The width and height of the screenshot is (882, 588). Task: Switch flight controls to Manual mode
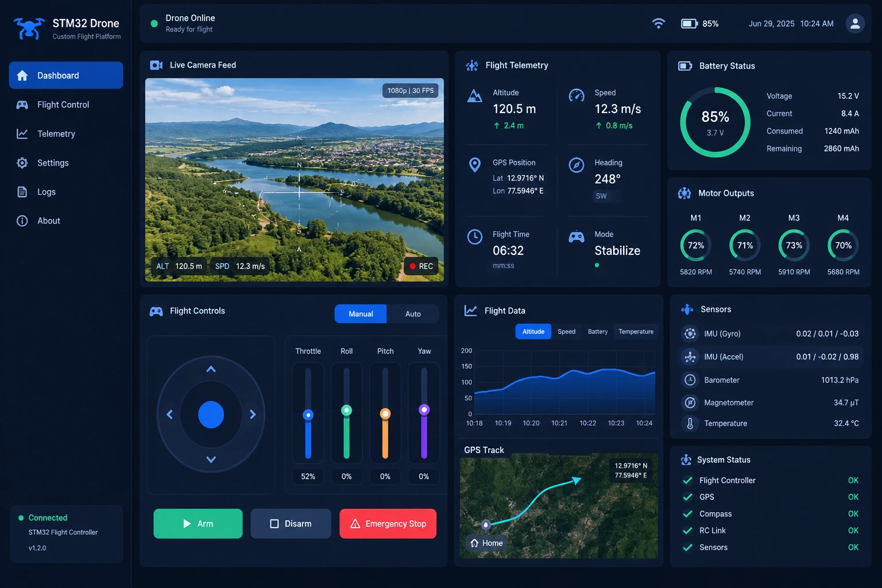pos(361,314)
